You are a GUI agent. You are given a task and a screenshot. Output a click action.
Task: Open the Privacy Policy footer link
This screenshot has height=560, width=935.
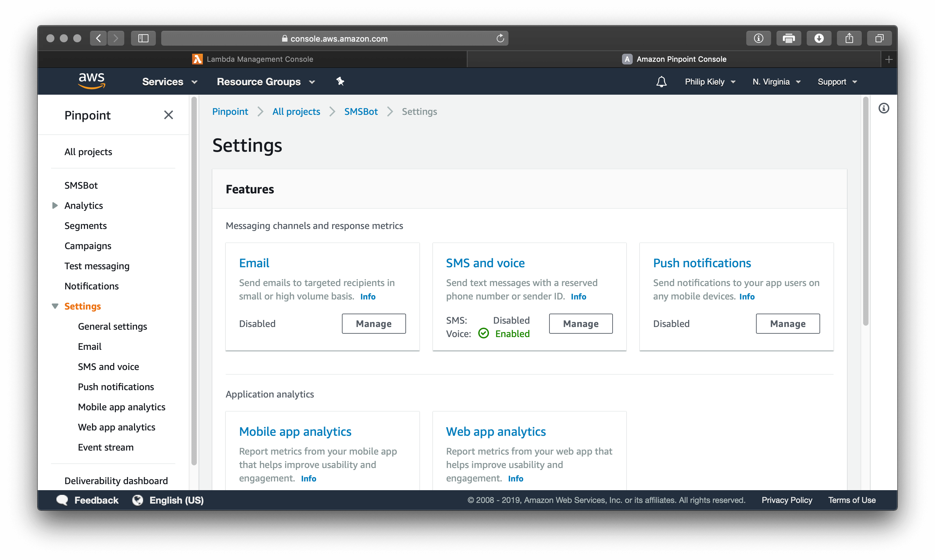point(787,500)
